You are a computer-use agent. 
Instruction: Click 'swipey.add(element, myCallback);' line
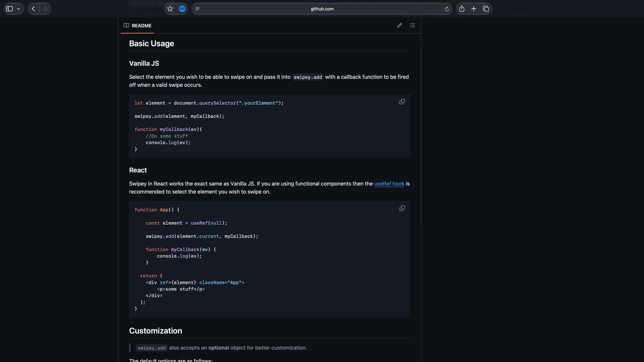tap(179, 116)
